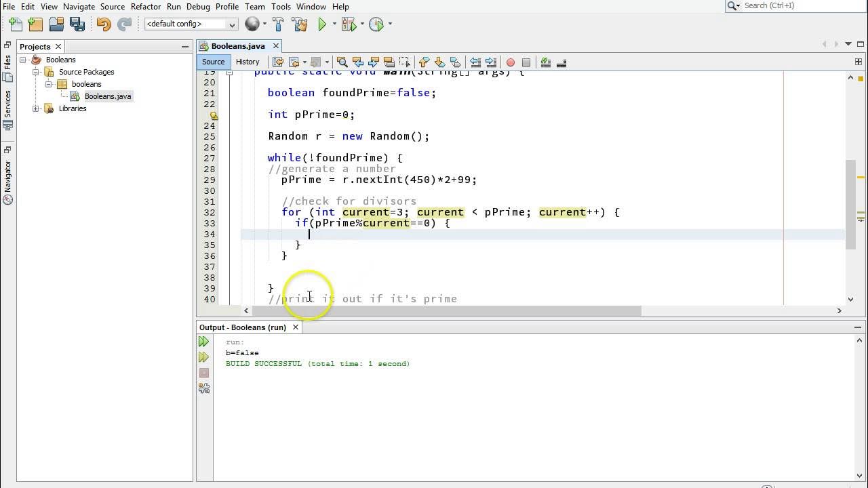This screenshot has height=488, width=868.
Task: Toggle Rectangular Selection in editor toolbar
Action: tap(404, 62)
